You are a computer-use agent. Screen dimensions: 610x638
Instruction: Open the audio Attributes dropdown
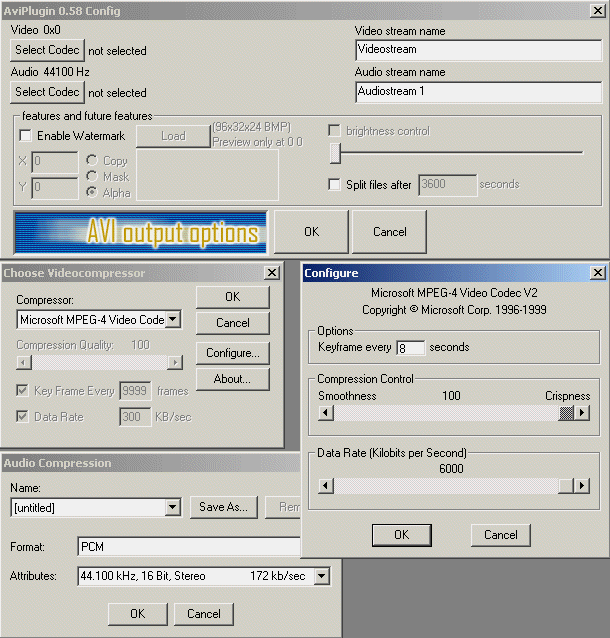click(x=321, y=576)
